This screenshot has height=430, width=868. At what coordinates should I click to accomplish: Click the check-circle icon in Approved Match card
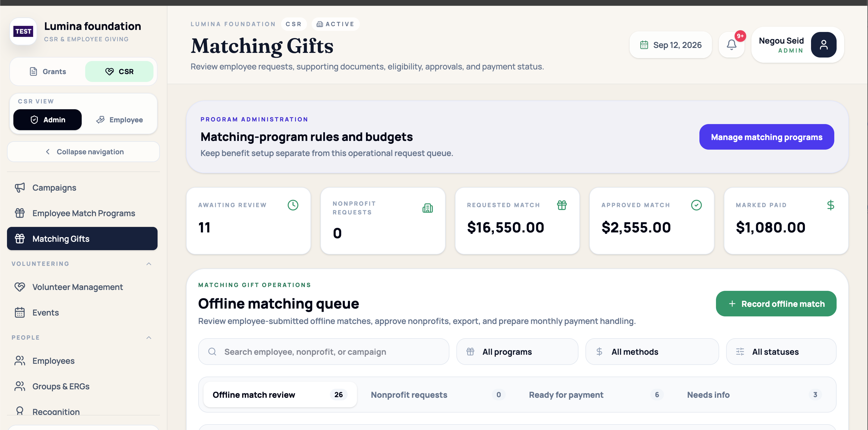[x=696, y=205]
